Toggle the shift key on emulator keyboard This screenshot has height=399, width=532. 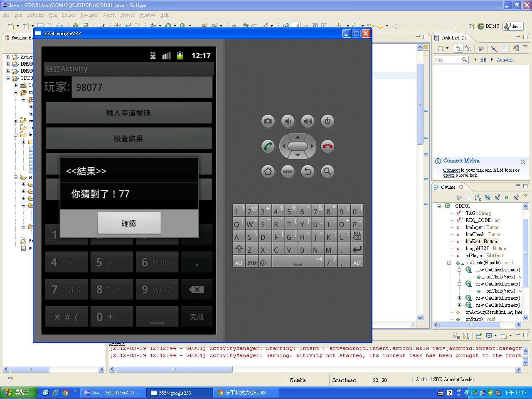tap(239, 249)
